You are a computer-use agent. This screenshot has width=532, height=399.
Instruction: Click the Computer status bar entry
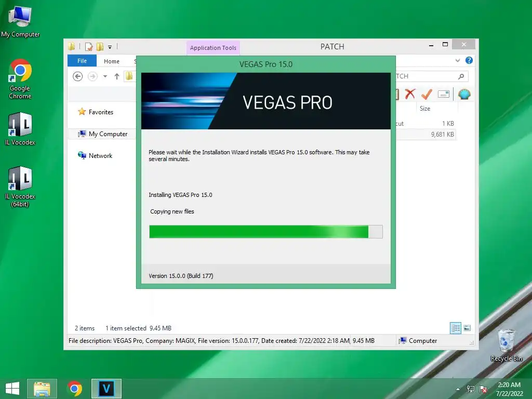(x=418, y=341)
